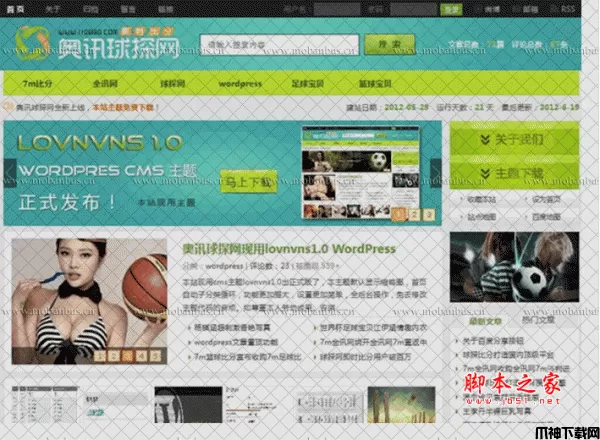Open the wordpress文章置顶功能 list link
Image resolution: width=600 pixels, height=440 pixels.
click(236, 342)
